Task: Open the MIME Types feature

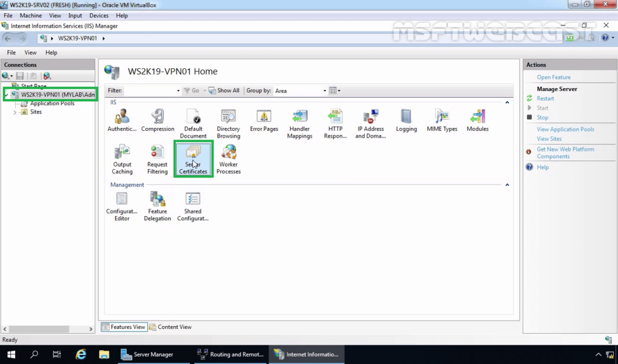Action: point(442,121)
